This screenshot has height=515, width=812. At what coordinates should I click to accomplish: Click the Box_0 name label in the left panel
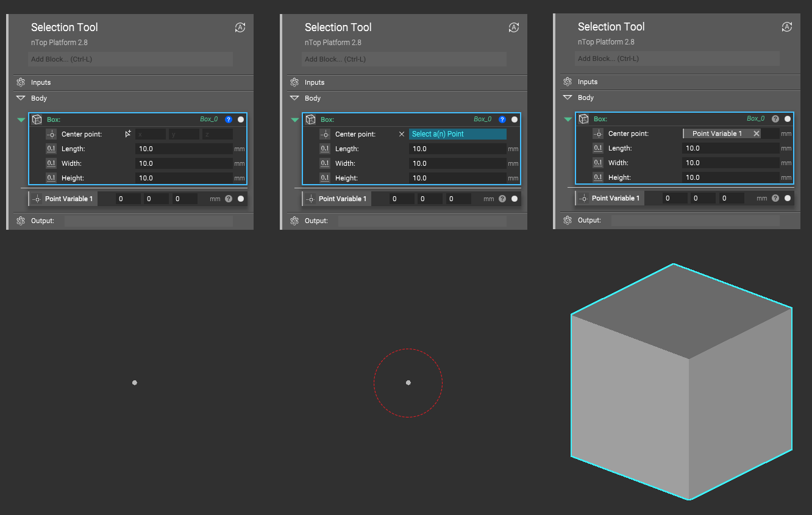coord(208,119)
